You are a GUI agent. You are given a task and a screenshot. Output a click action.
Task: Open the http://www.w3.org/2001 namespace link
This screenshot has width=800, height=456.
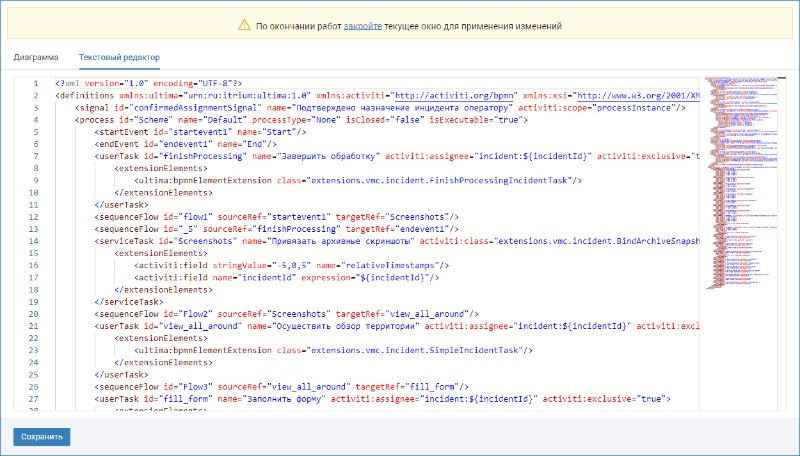point(638,95)
